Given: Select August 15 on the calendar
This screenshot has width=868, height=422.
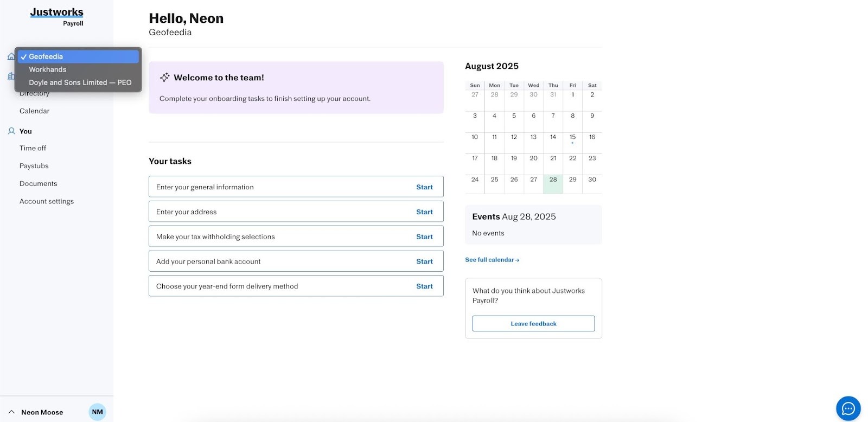Looking at the screenshot, I should tap(572, 138).
